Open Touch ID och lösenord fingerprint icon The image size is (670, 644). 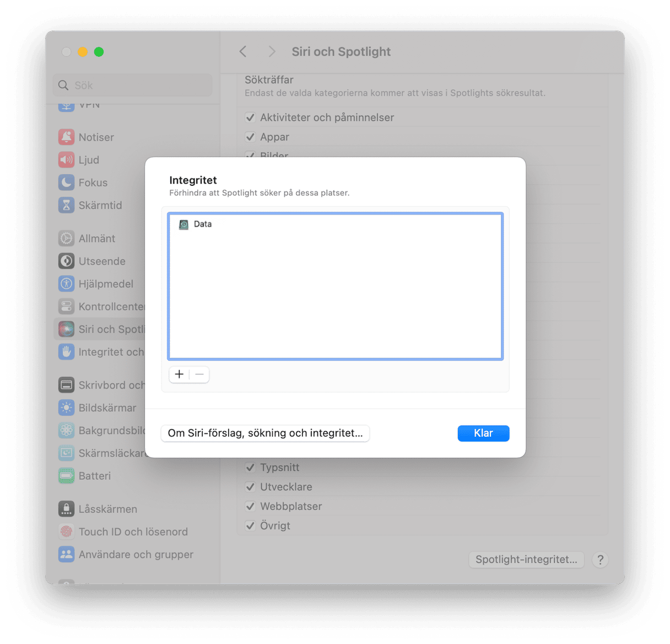coord(66,532)
